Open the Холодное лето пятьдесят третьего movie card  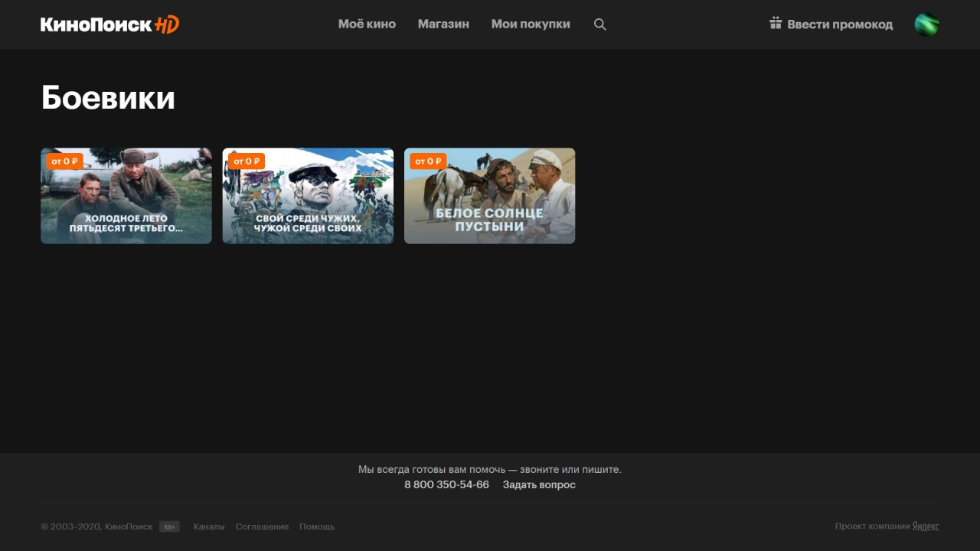point(126,196)
